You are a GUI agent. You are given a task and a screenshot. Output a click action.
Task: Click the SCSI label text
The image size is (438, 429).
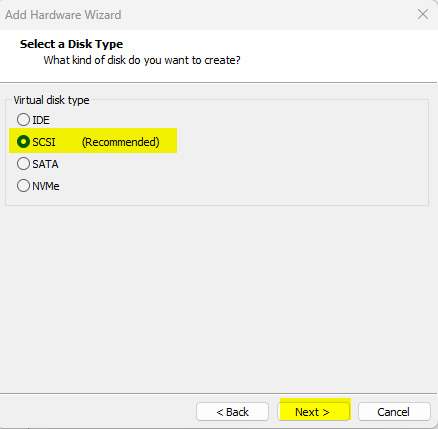click(x=44, y=142)
